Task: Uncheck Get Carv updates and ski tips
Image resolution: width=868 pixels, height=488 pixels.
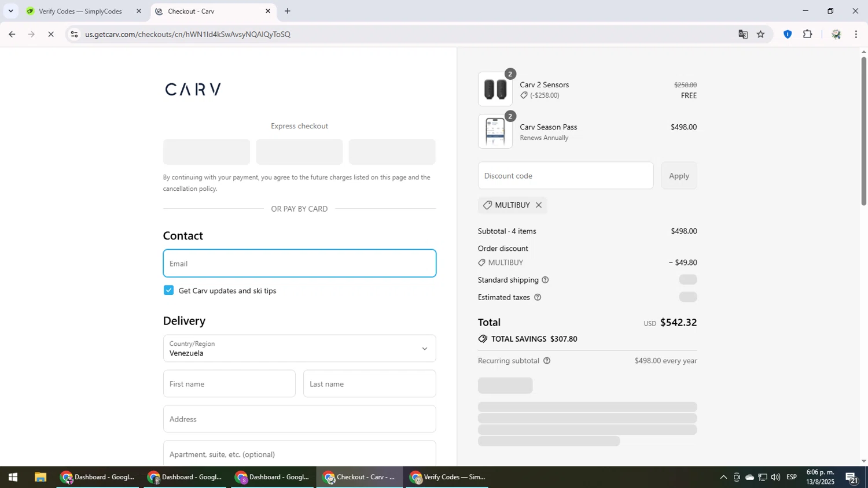Action: (168, 290)
